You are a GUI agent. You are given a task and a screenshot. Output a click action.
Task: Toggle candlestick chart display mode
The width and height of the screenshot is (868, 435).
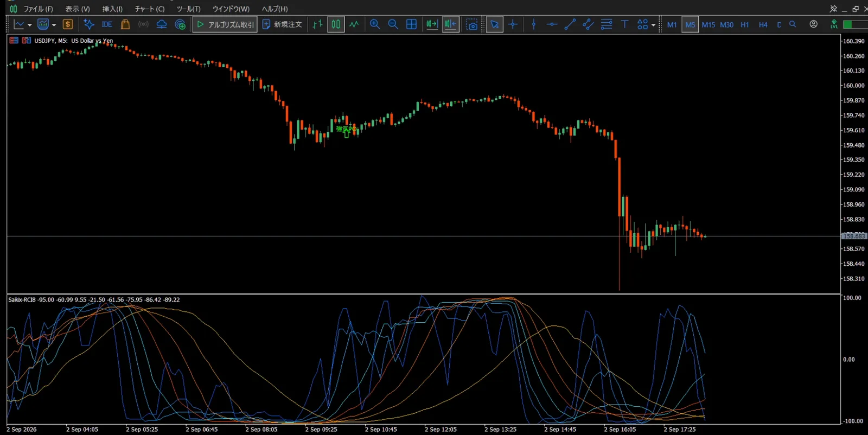coord(336,24)
